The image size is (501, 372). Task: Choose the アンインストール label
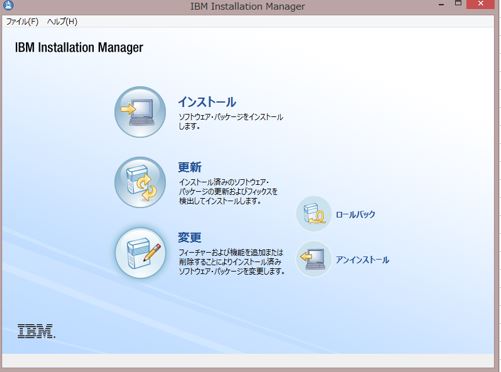[x=362, y=260]
